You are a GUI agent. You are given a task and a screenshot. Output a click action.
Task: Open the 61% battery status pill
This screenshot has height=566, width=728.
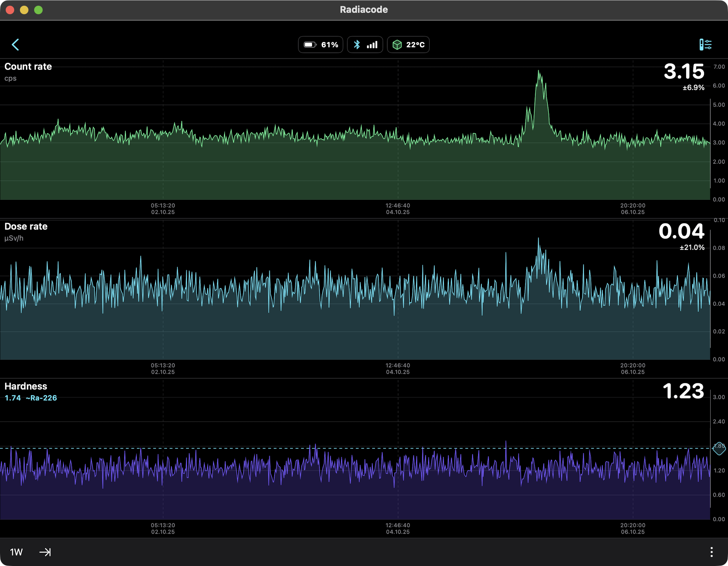[321, 45]
